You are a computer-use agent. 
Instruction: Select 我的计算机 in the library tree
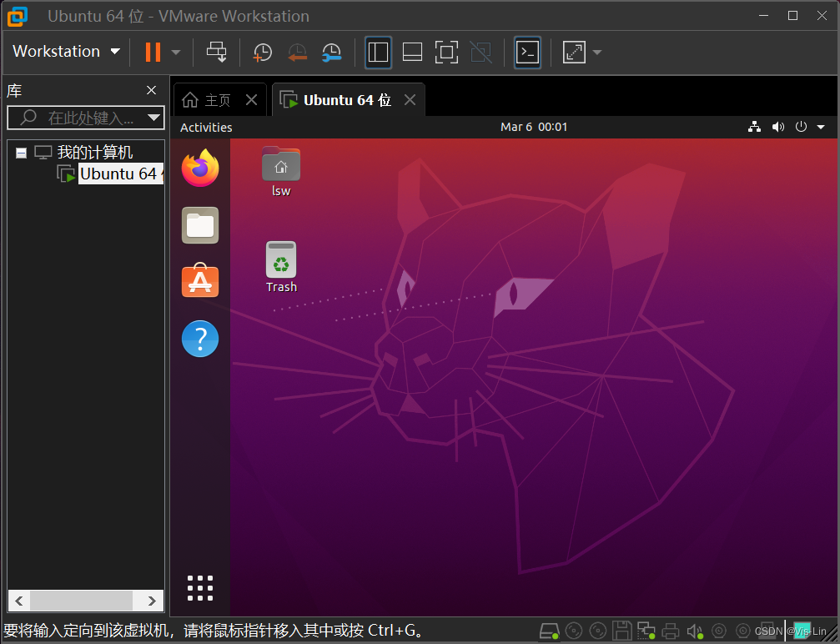[x=95, y=153]
